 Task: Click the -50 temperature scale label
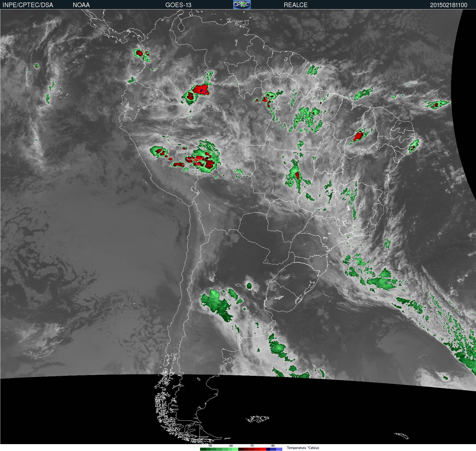click(210, 446)
